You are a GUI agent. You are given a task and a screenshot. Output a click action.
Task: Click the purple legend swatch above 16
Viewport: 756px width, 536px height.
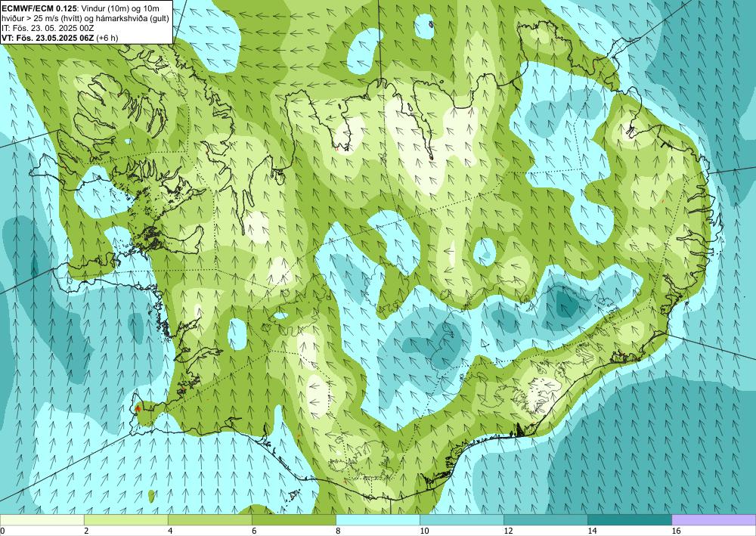point(714,519)
